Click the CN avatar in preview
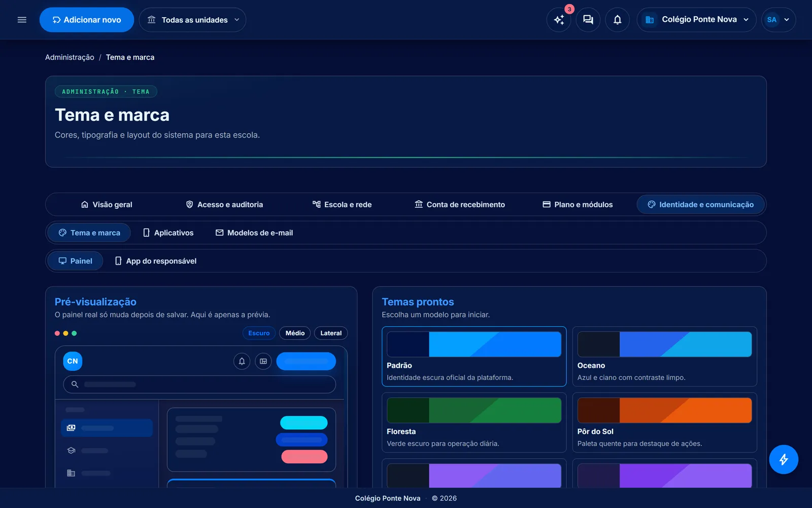812x508 pixels. click(x=73, y=361)
